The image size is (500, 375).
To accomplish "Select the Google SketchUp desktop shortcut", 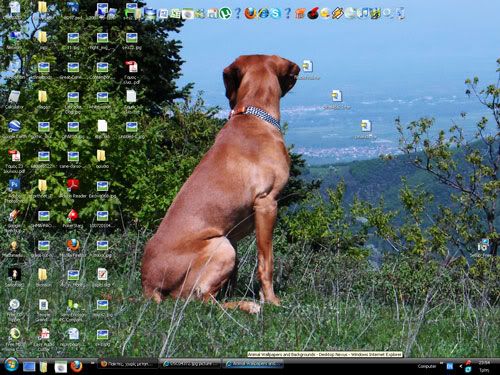I will point(14,221).
